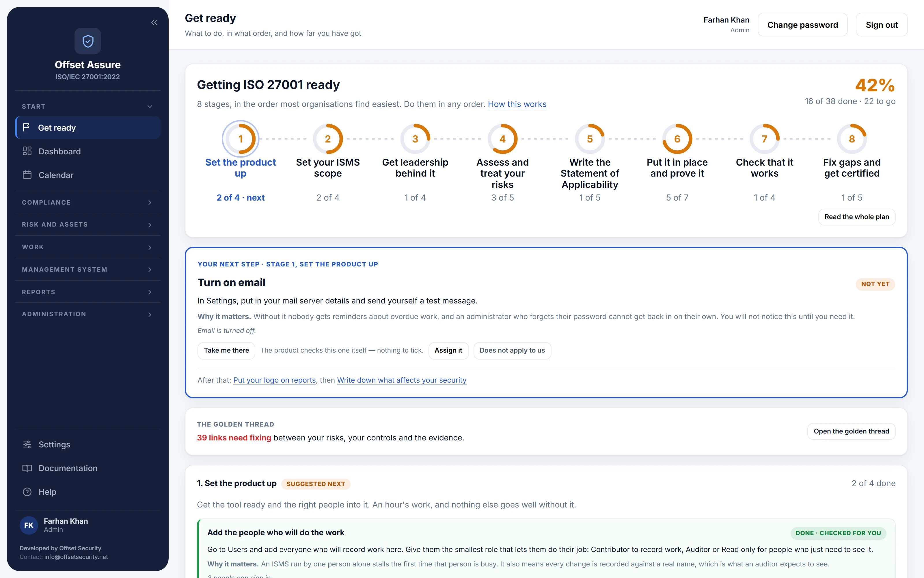Click the Dashboard grid icon
The image size is (924, 578).
pos(27,151)
